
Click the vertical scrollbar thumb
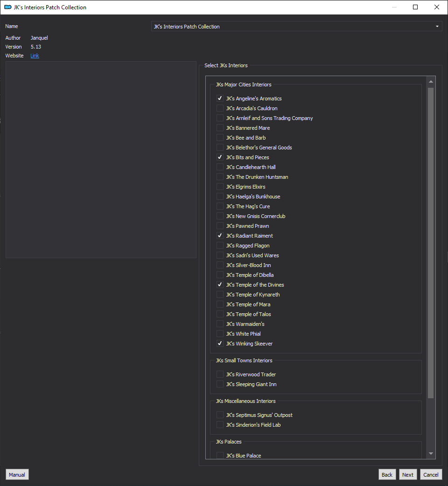[431, 243]
